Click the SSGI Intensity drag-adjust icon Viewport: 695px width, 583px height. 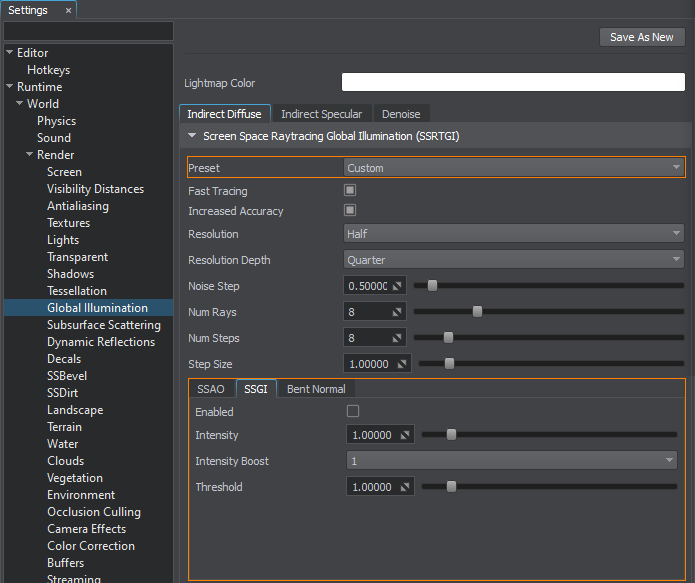point(405,435)
